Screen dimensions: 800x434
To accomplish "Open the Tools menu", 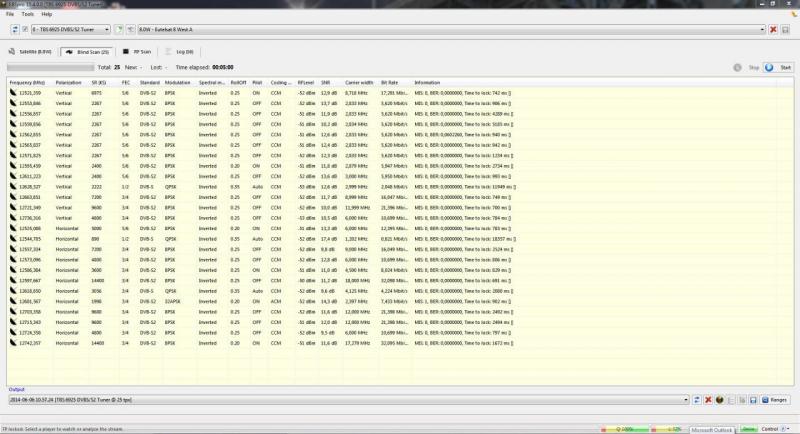I will tap(27, 15).
